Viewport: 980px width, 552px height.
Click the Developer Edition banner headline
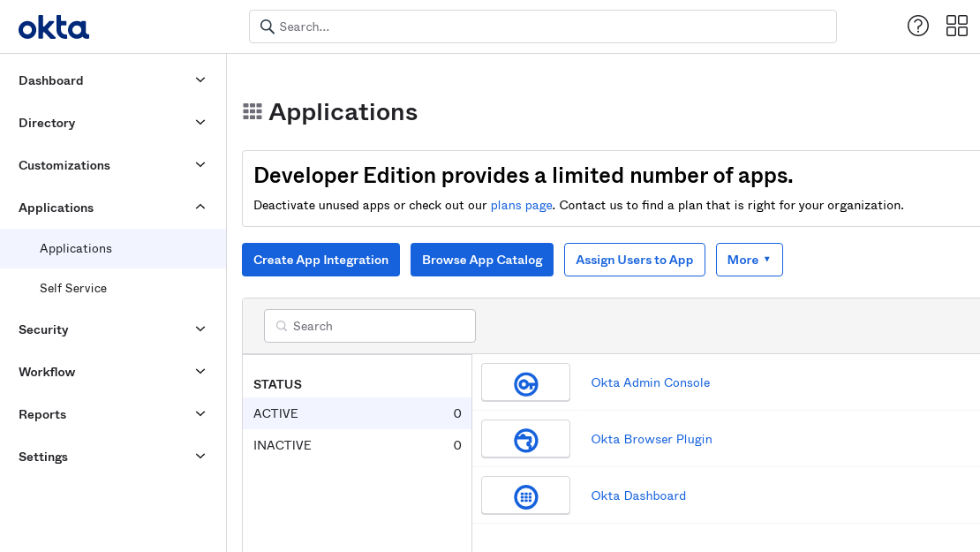[x=524, y=176]
